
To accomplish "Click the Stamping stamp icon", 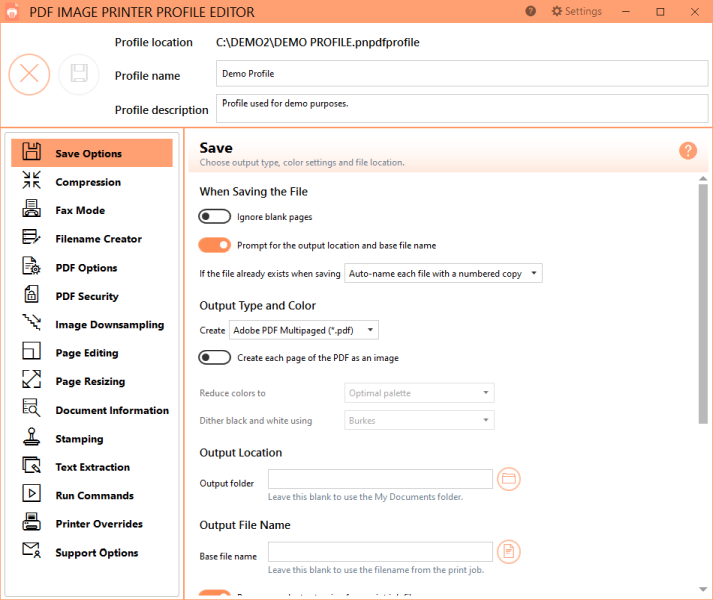I will pyautogui.click(x=31, y=436).
